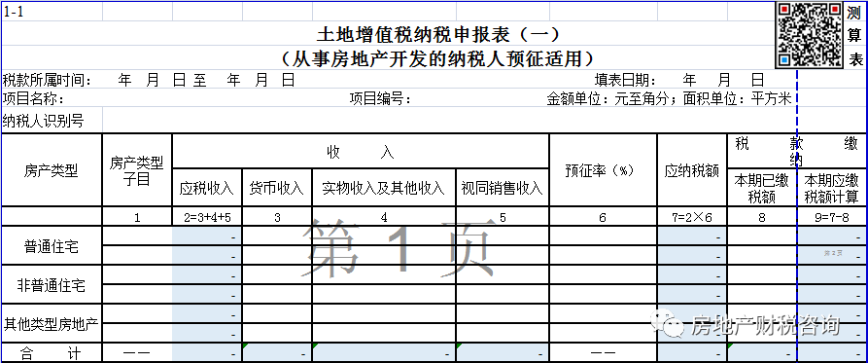868x363 pixels.
Task: Select the "房产类型子目" header cell
Action: pyautogui.click(x=137, y=170)
